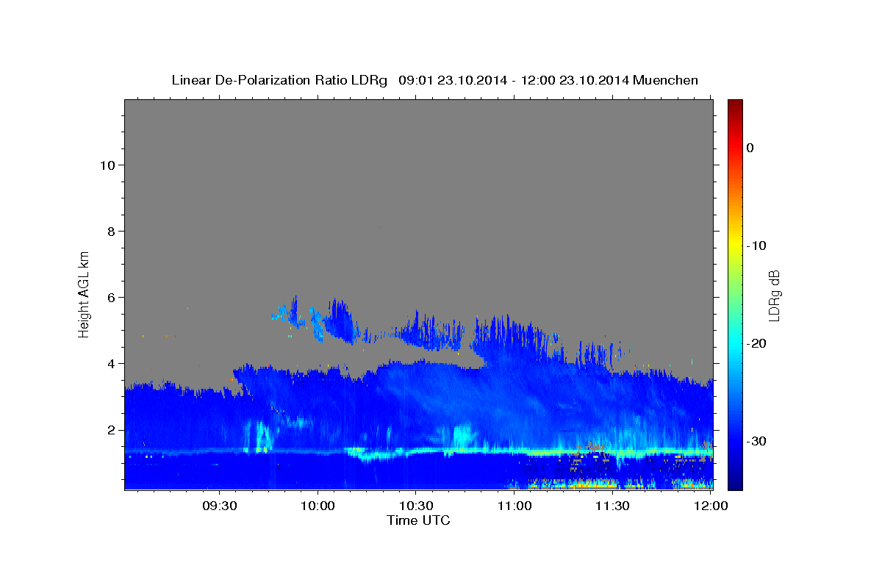This screenshot has width=882, height=588.
Task: Click the "12:00" time tick label
Action: tap(711, 506)
